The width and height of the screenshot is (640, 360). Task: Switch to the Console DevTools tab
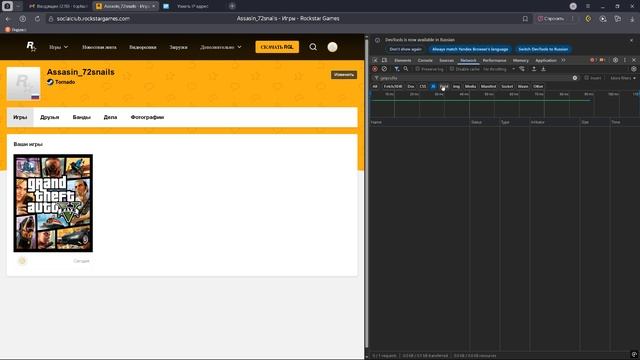click(425, 60)
